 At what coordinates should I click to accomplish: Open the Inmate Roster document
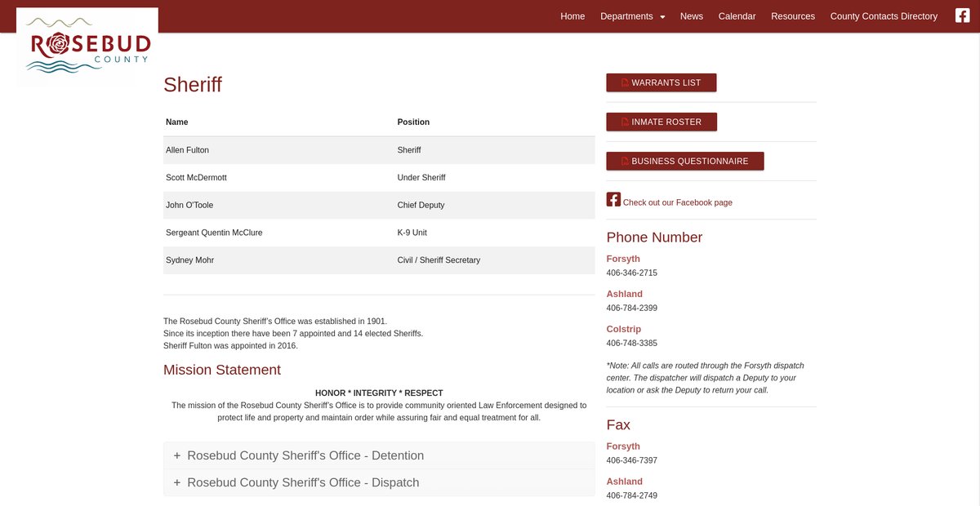pos(661,122)
